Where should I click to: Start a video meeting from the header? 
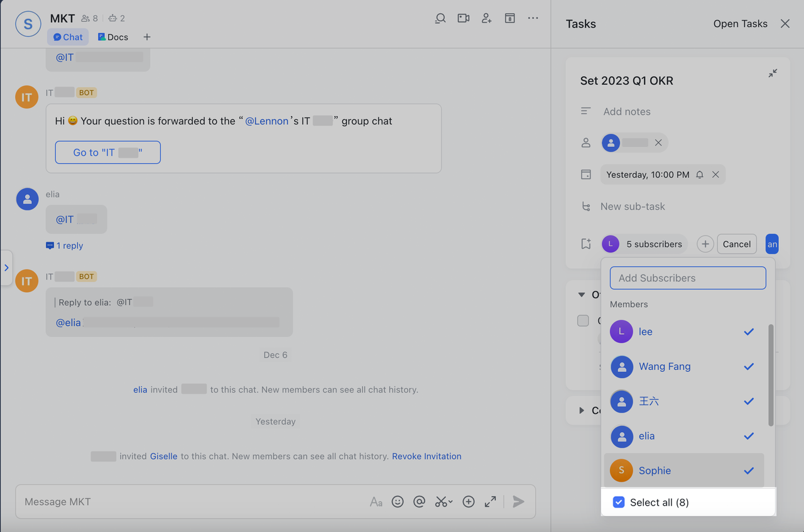click(464, 18)
